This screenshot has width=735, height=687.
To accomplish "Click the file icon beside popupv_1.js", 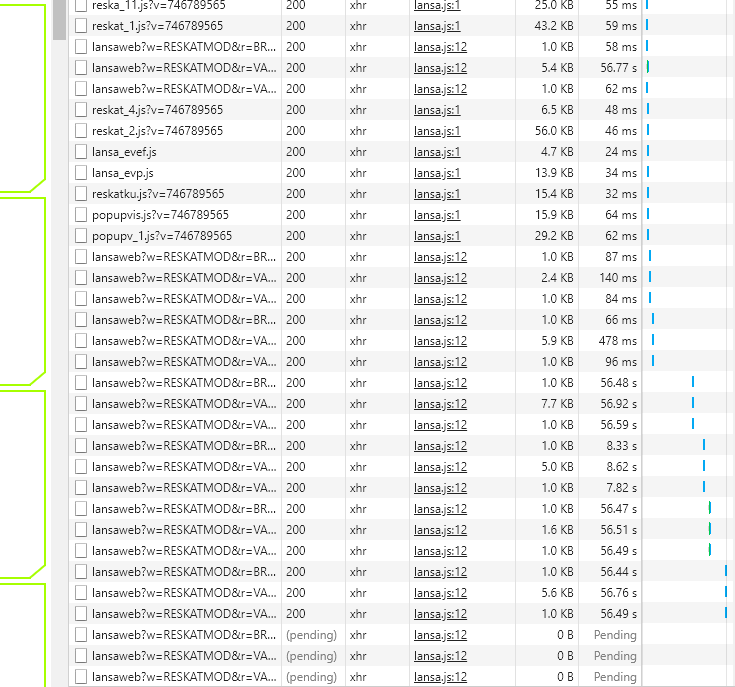I will 81,236.
